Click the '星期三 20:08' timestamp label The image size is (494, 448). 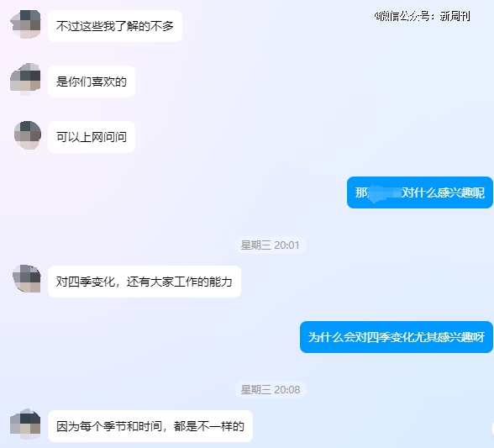[x=270, y=390]
